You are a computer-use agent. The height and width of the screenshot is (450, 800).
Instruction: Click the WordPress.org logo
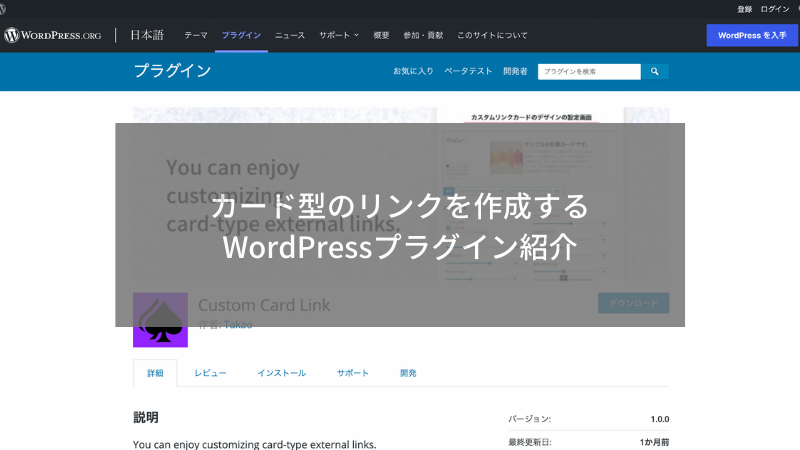click(53, 35)
